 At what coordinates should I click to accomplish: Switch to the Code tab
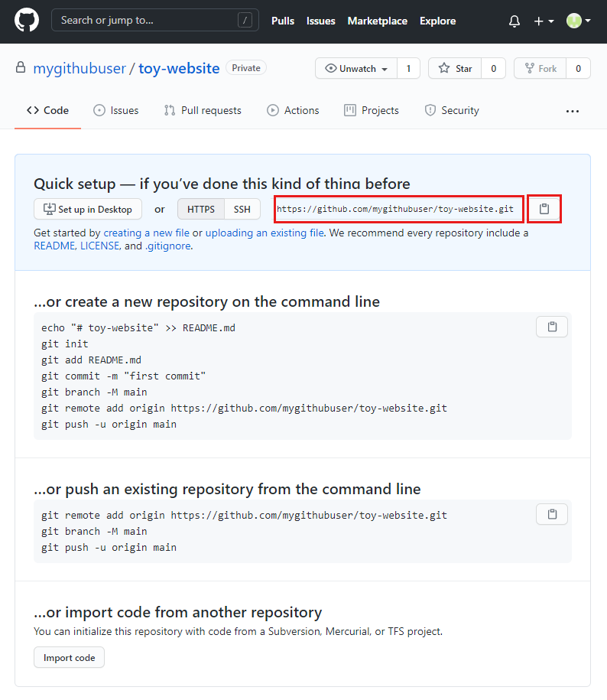click(x=47, y=110)
